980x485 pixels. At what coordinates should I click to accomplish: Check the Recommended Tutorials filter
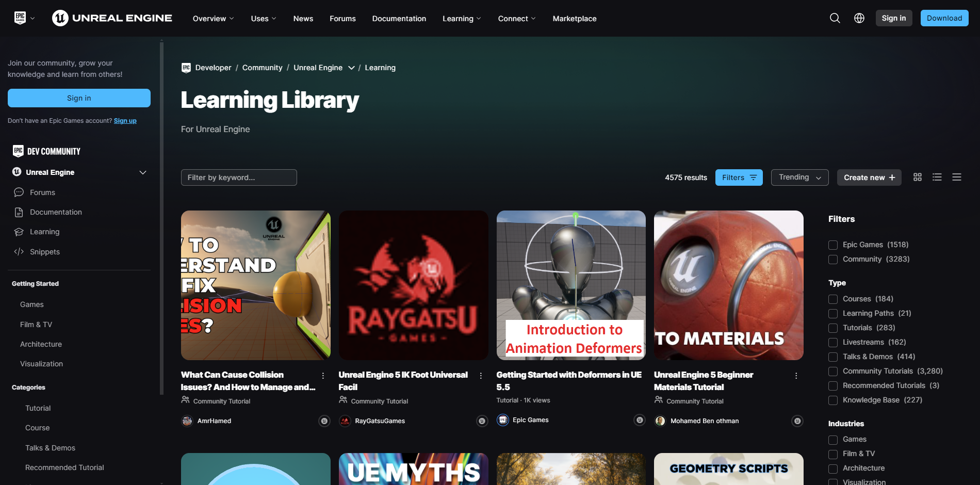point(833,386)
